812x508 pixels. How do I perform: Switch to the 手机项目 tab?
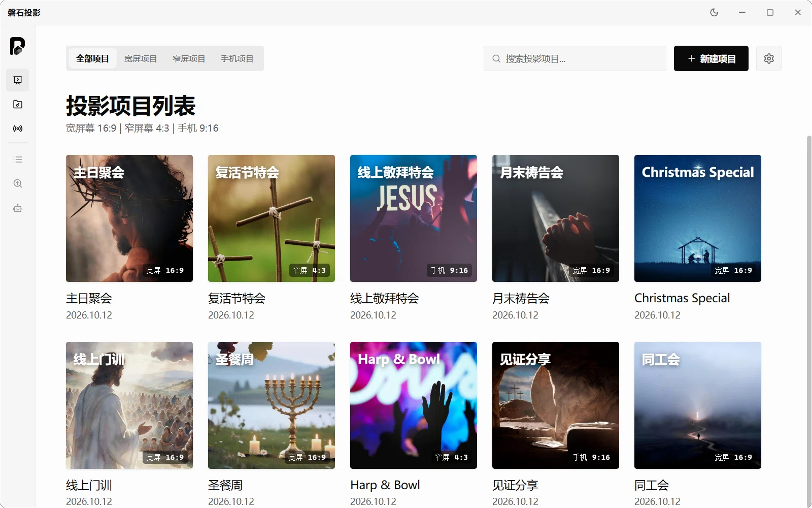point(237,58)
